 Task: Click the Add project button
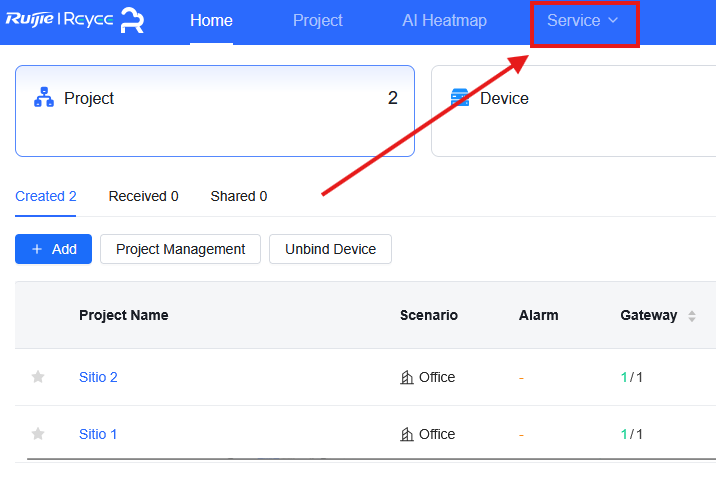[x=53, y=249]
